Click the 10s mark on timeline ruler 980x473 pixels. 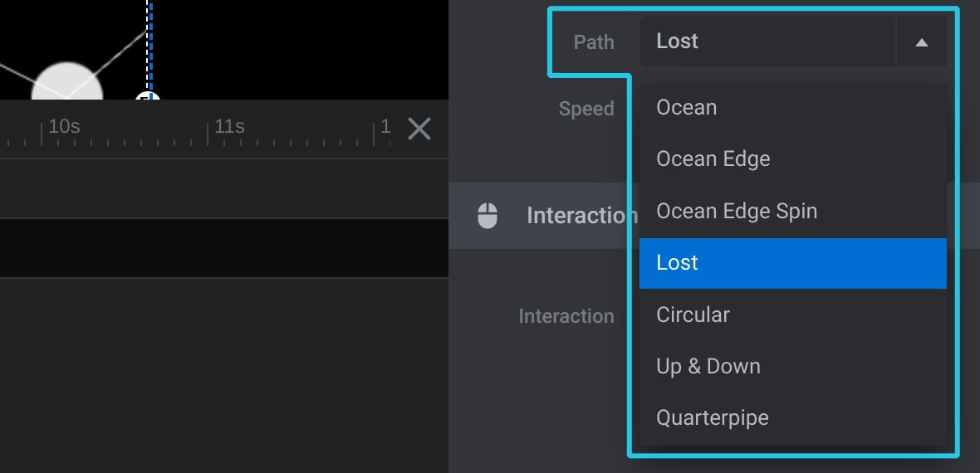coord(64,127)
